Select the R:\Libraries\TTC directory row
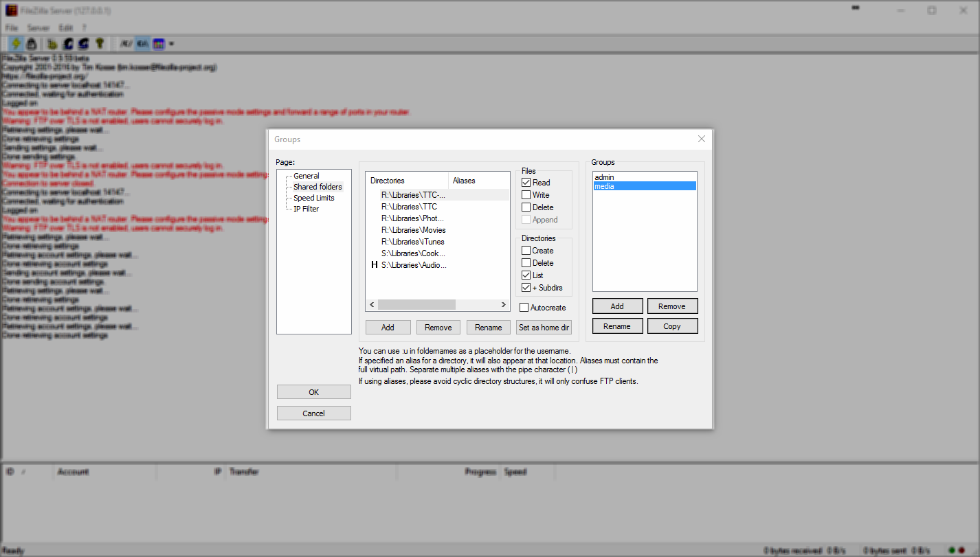 pyautogui.click(x=438, y=207)
